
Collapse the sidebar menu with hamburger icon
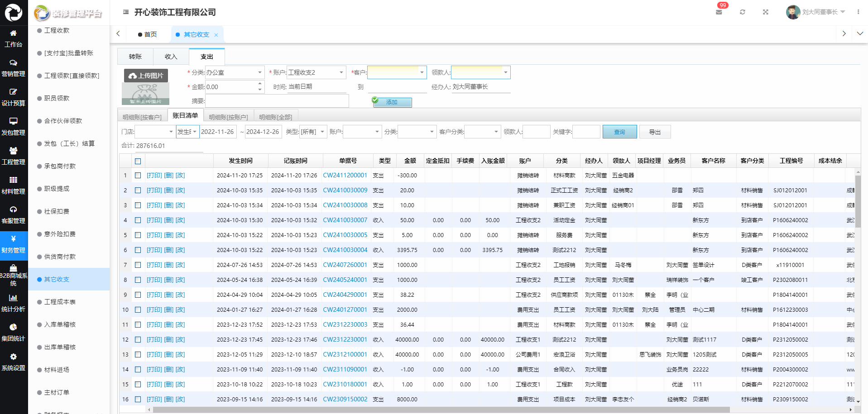[x=126, y=12]
